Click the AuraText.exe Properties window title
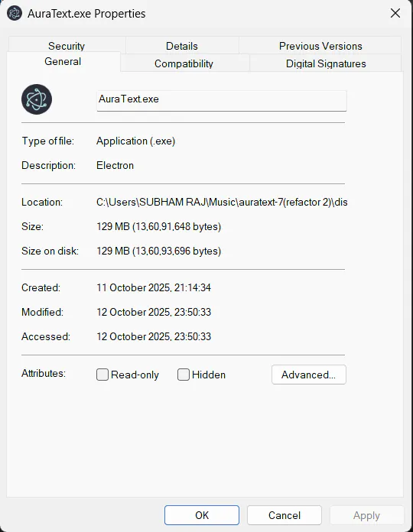Screen dimensions: 413x532 pyautogui.click(x=86, y=14)
